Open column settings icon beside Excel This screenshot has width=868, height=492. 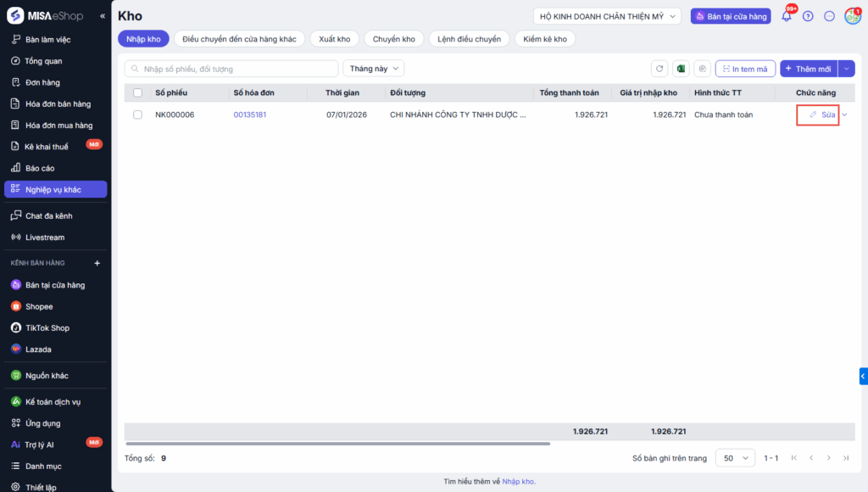pos(703,69)
